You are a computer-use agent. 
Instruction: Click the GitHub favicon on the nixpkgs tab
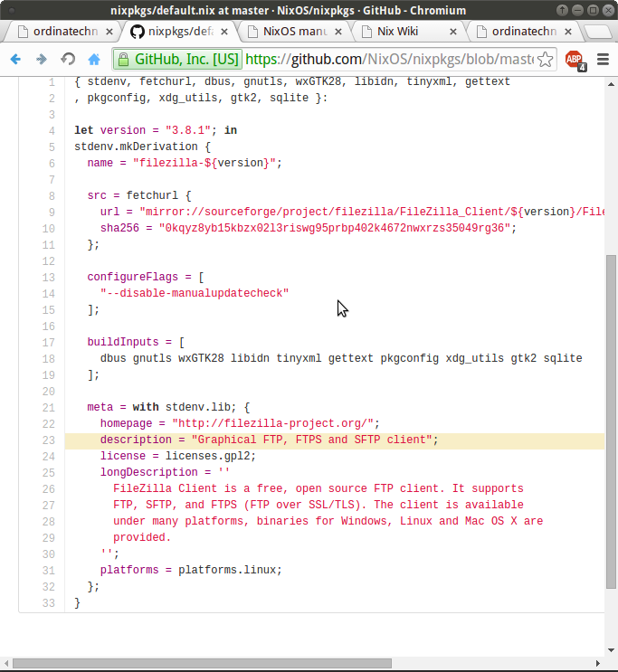[x=137, y=32]
